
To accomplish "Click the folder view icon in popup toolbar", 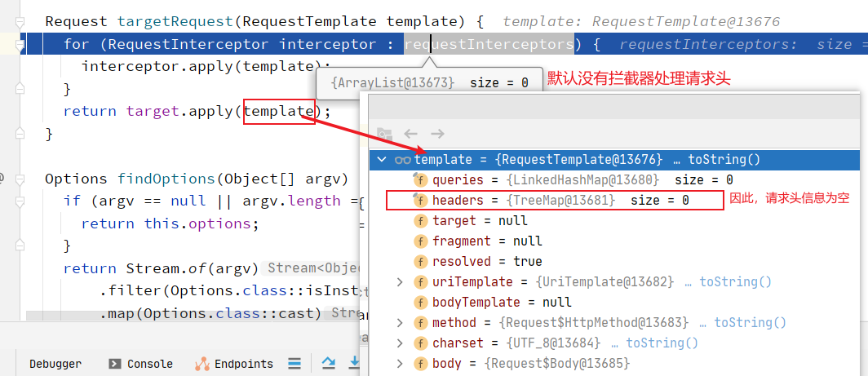I will coord(384,134).
